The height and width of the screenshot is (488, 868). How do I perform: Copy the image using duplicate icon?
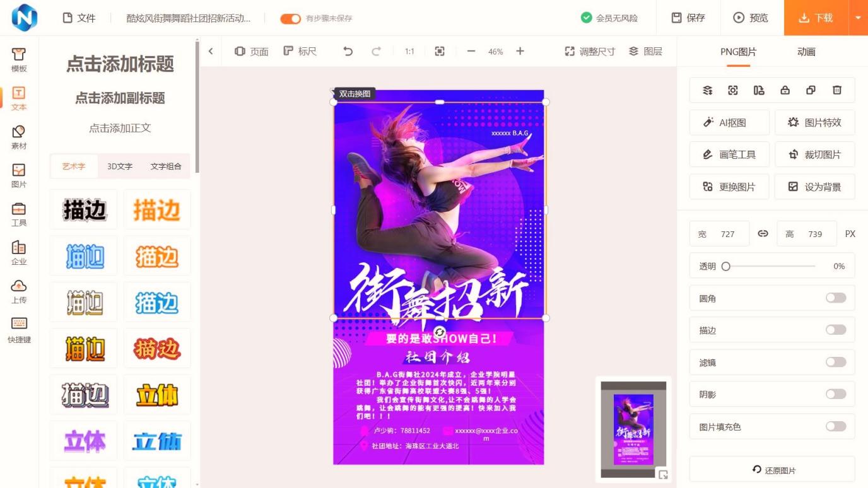coord(811,90)
